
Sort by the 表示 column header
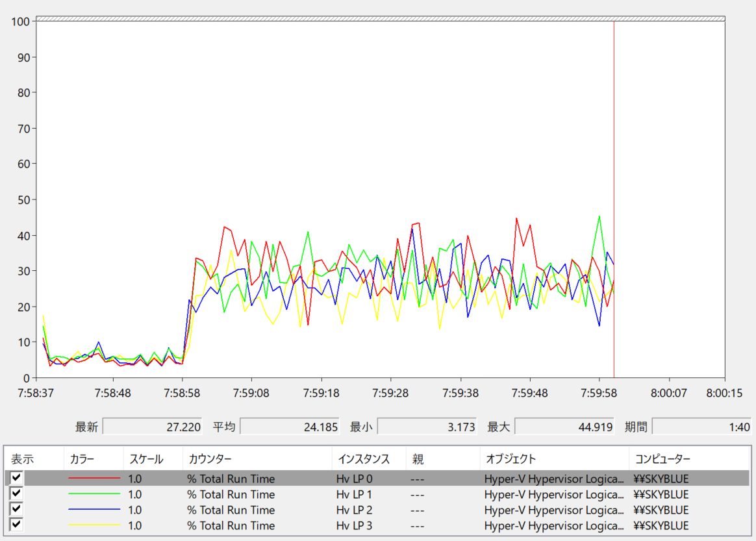tap(34, 459)
